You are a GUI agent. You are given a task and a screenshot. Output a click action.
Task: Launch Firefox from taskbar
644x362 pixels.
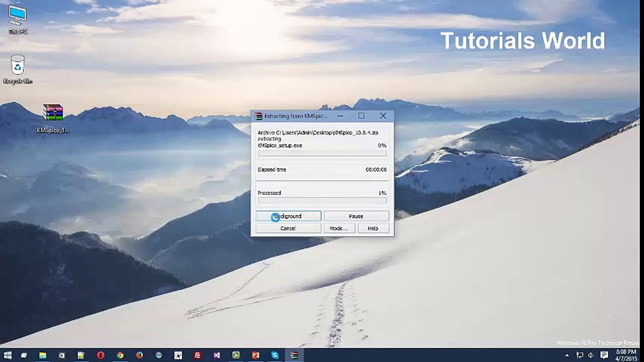[x=139, y=355]
